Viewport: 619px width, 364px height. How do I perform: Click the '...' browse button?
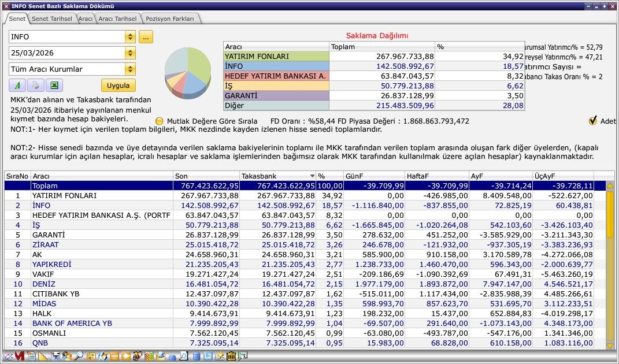click(146, 37)
